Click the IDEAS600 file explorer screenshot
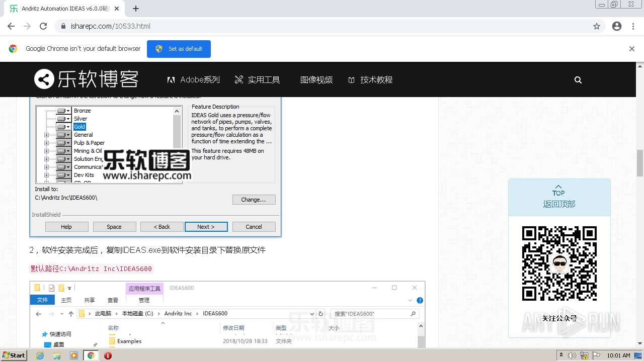This screenshot has height=362, width=644. (x=227, y=314)
